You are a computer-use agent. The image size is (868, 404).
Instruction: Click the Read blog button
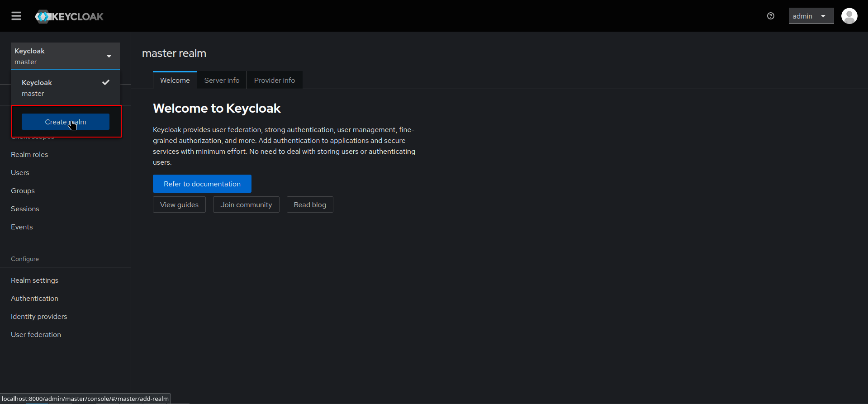click(x=310, y=204)
